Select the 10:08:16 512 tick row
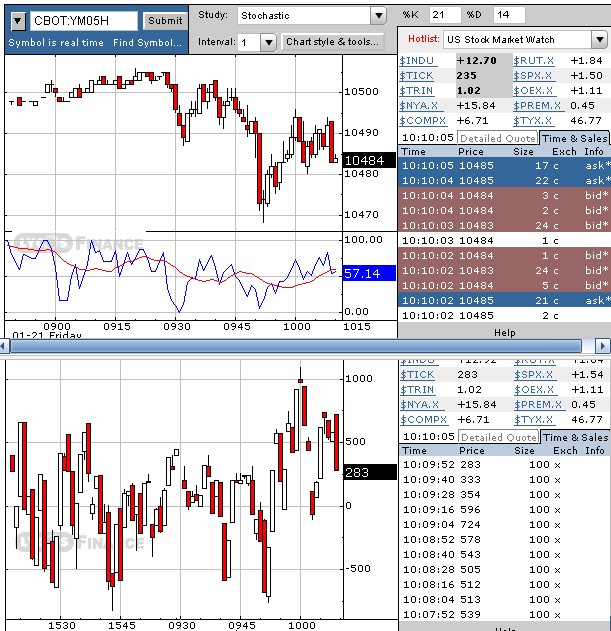The width and height of the screenshot is (611, 631). (x=504, y=584)
